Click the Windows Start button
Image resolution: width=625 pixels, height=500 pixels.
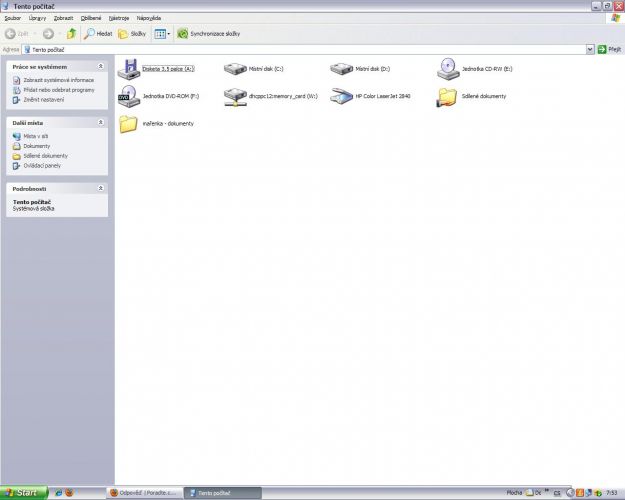[24, 493]
